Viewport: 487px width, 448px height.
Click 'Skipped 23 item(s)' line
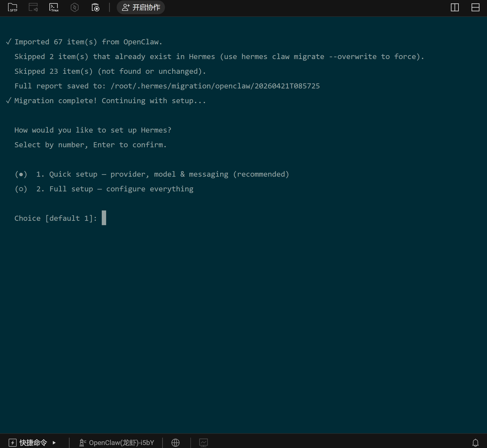pyautogui.click(x=110, y=71)
